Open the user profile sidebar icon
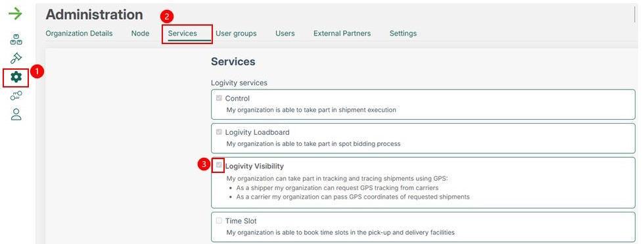This screenshot has height=244, width=644. (16, 114)
